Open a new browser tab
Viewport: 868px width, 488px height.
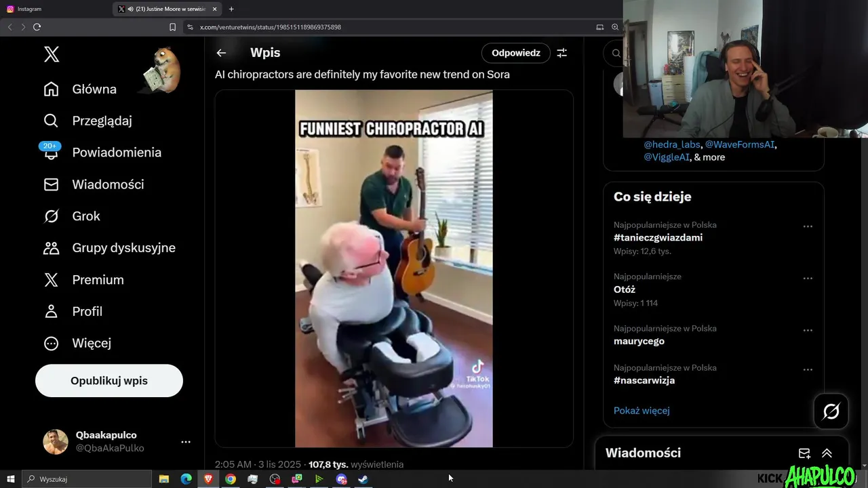[x=231, y=9]
